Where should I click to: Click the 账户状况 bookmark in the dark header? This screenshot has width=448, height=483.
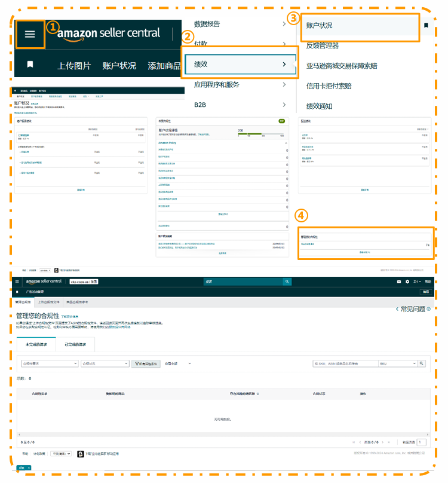pos(119,66)
